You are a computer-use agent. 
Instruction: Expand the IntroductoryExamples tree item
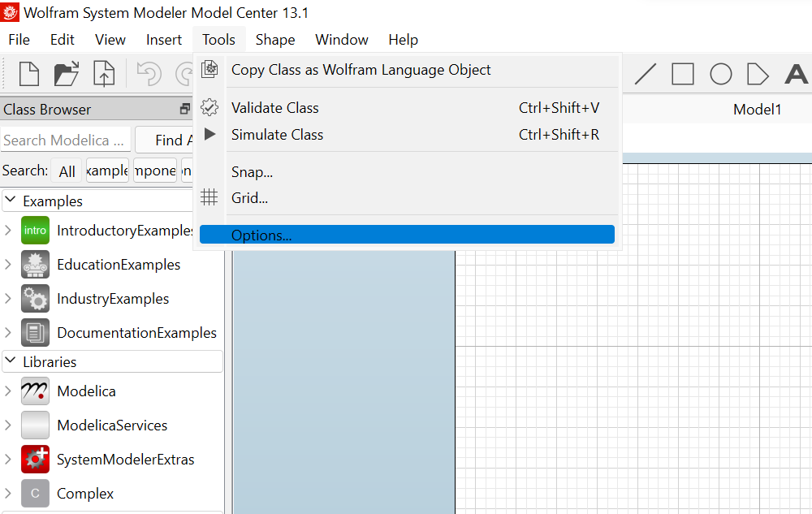pos(8,231)
